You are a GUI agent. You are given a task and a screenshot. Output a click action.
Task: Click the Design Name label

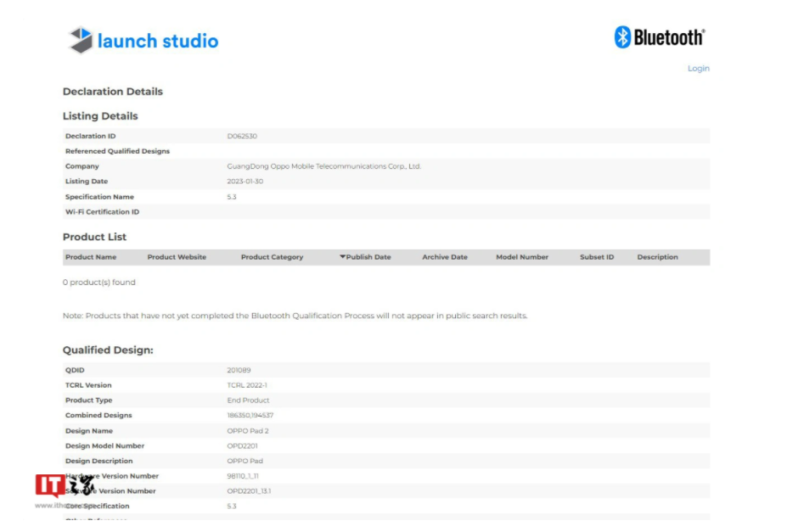pos(89,431)
